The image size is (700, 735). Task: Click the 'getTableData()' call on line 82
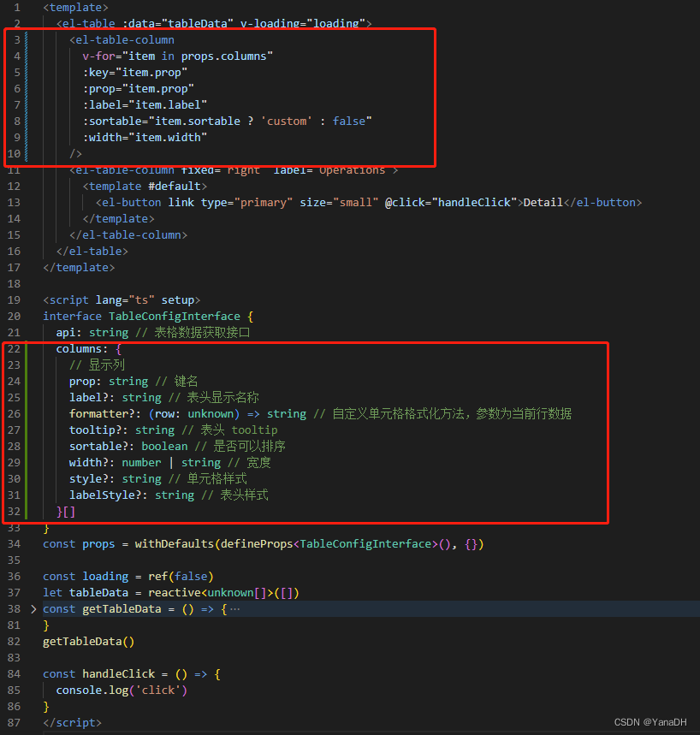click(89, 641)
